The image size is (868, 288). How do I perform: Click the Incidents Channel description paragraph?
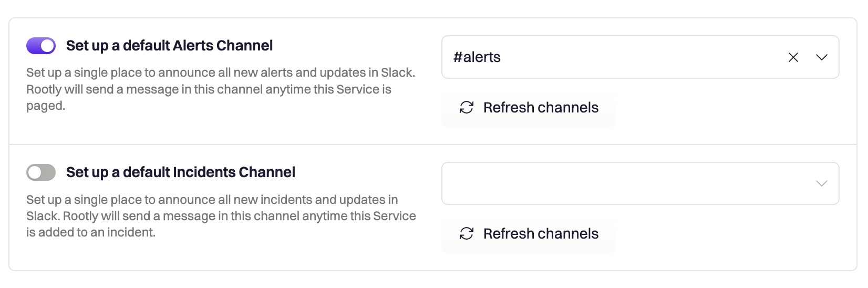[x=221, y=215]
